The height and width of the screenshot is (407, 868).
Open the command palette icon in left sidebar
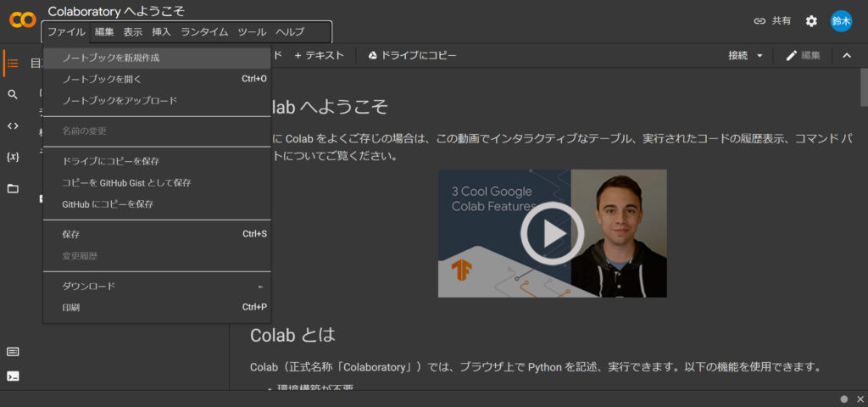13,352
